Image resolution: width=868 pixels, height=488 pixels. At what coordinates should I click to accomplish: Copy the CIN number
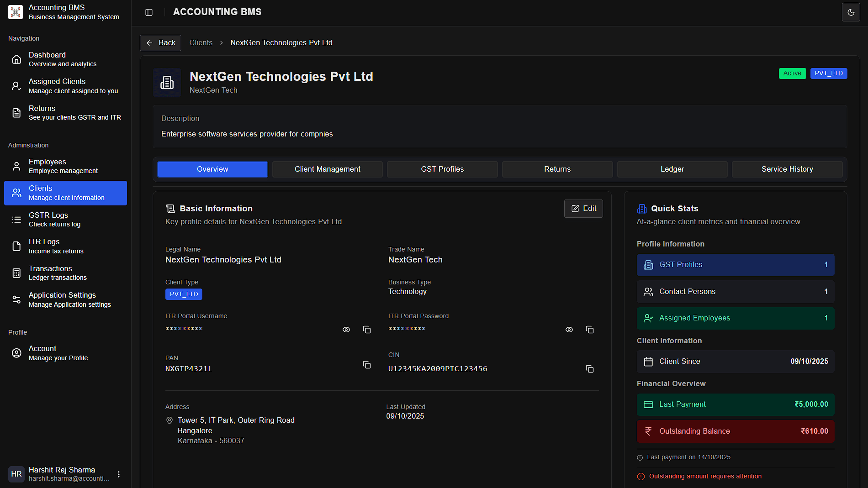pos(589,369)
